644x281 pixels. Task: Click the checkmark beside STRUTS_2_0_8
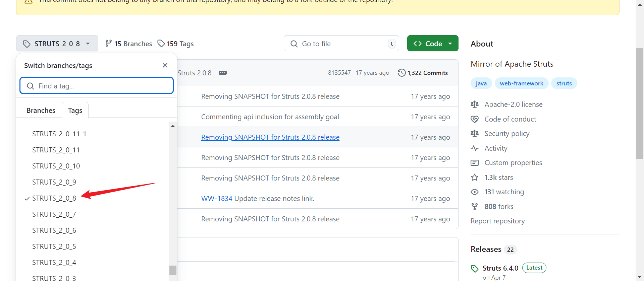coord(27,199)
